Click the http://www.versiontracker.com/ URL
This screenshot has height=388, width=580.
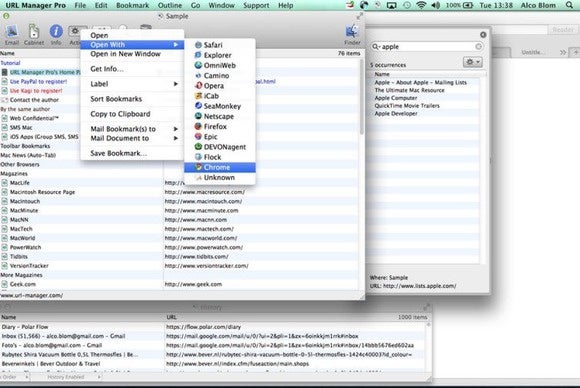point(206,266)
